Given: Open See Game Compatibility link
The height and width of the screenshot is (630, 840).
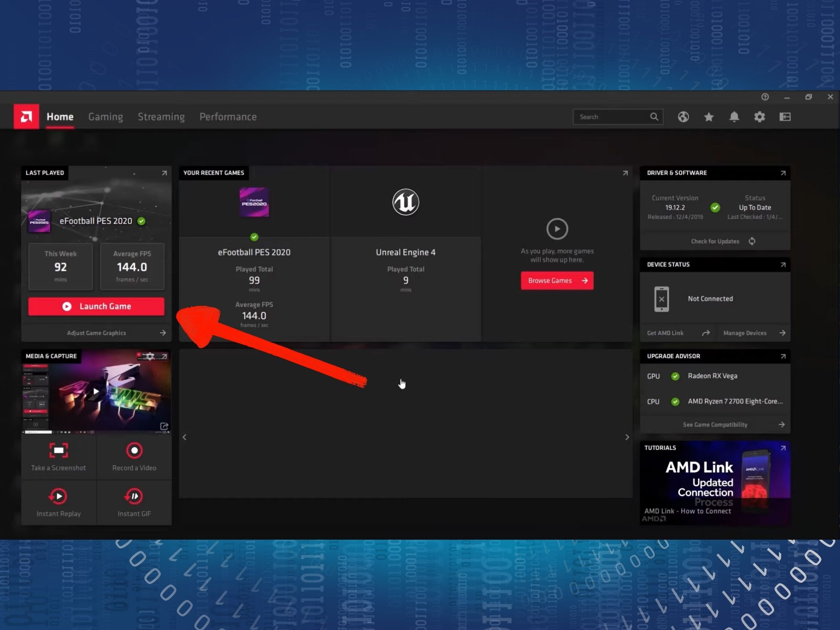Looking at the screenshot, I should (x=715, y=425).
